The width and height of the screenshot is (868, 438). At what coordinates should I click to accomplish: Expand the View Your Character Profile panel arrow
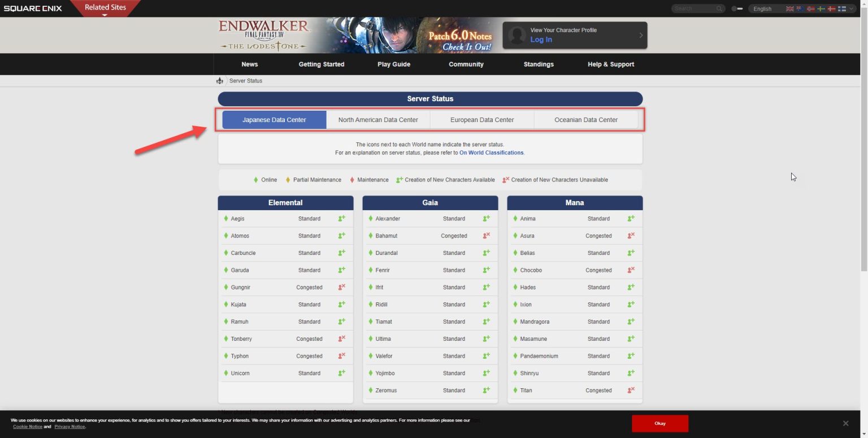pyautogui.click(x=640, y=35)
